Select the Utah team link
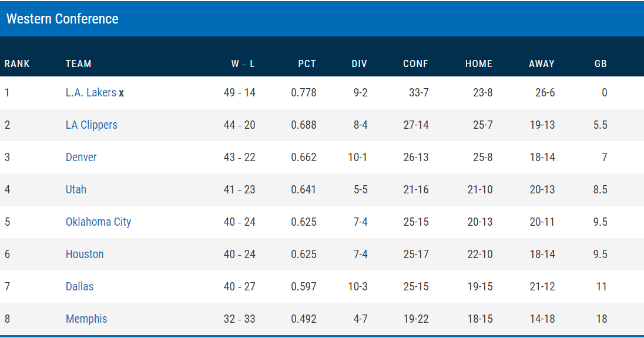Screen dimensions: 644x338 [x=76, y=189]
